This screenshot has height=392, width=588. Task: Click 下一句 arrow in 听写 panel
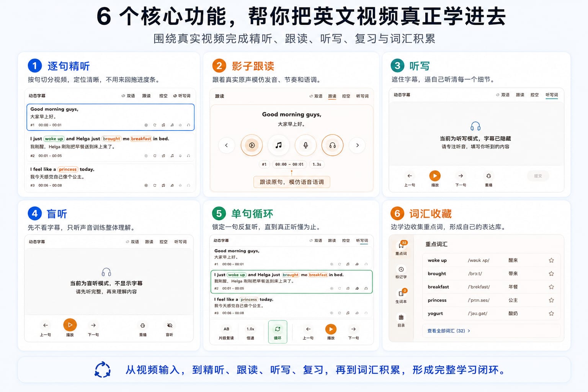pos(461,176)
